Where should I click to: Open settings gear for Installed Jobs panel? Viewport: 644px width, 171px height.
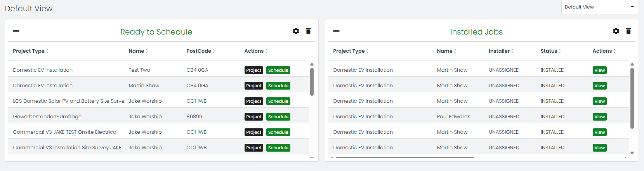coord(616,31)
